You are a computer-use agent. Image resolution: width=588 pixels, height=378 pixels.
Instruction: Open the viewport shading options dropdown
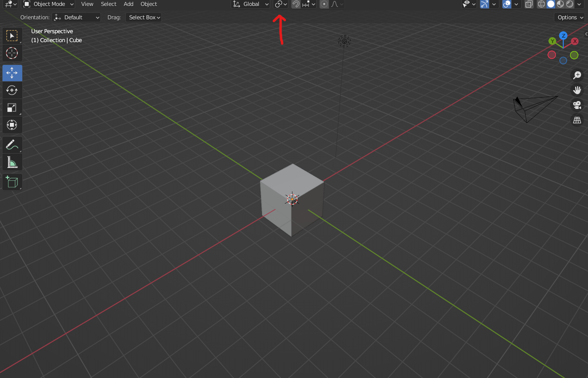coord(580,4)
